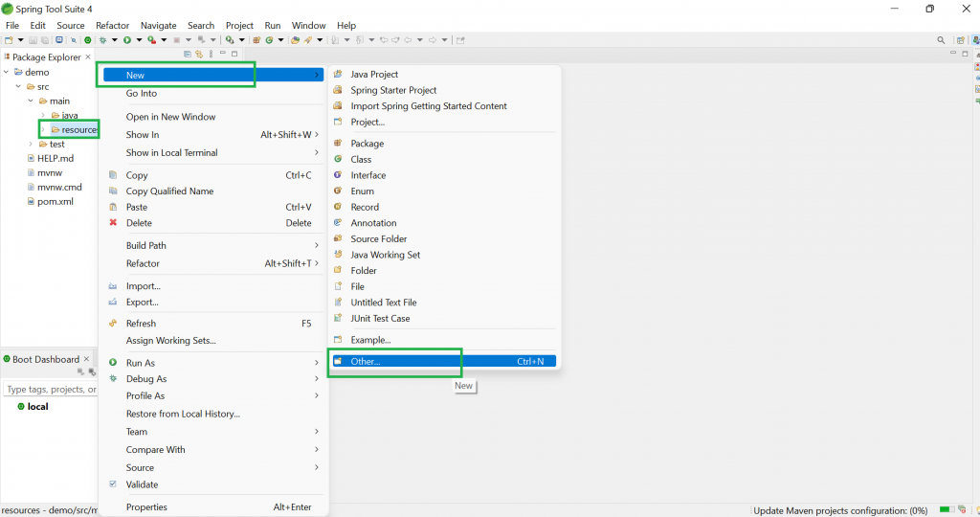Viewport: 980px width, 517px height.
Task: Select Class in the New submenu
Action: point(444,160)
